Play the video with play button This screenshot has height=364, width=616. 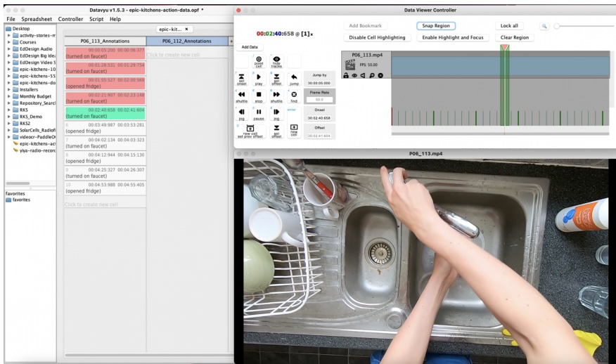(259, 79)
